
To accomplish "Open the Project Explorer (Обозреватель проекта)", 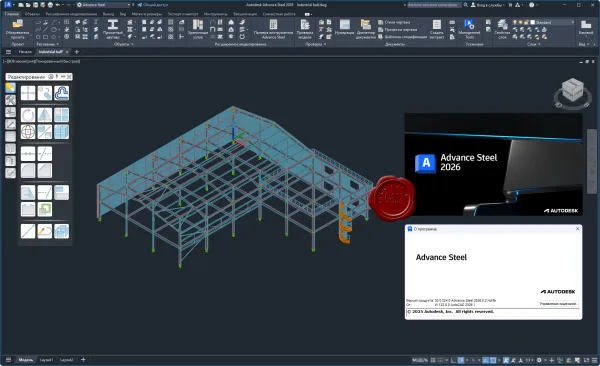I will tap(17, 29).
